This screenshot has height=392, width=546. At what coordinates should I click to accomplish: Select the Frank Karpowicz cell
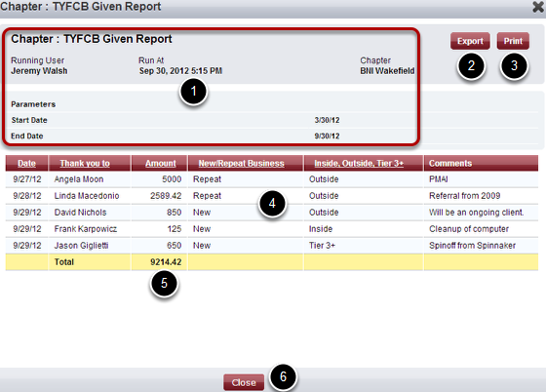86,229
